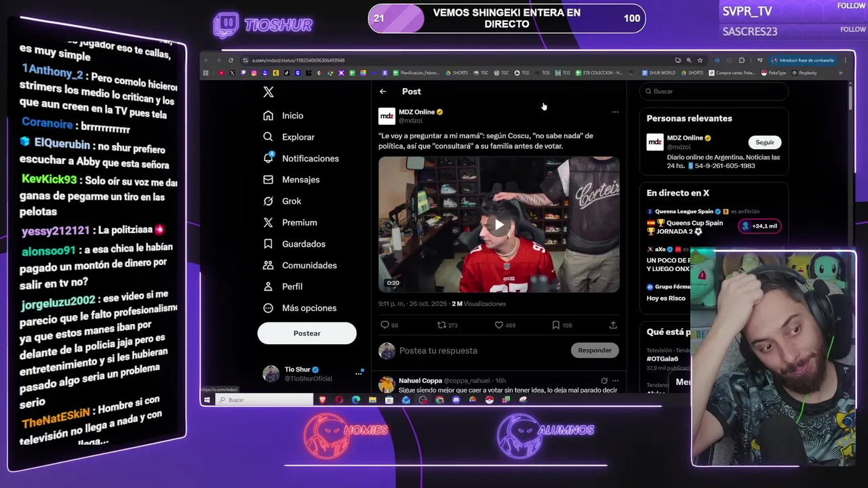The width and height of the screenshot is (868, 488).
Task: Open Planificación_Febrer bookmark
Action: (x=416, y=73)
